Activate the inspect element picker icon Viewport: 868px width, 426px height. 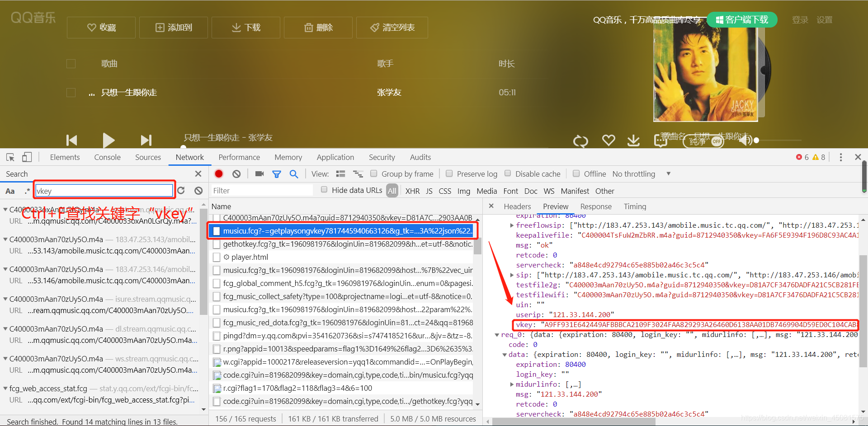tap(10, 157)
